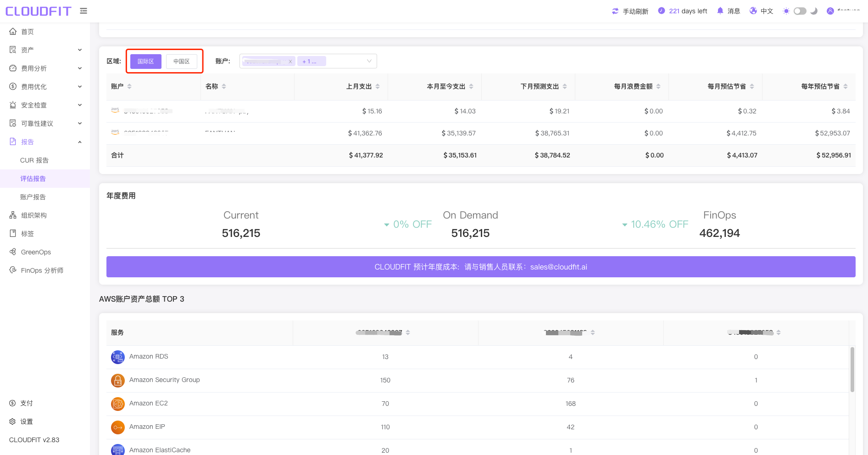This screenshot has width=868, height=455.
Task: Click the Amazon ElastiCache service row
Action: 478,448
